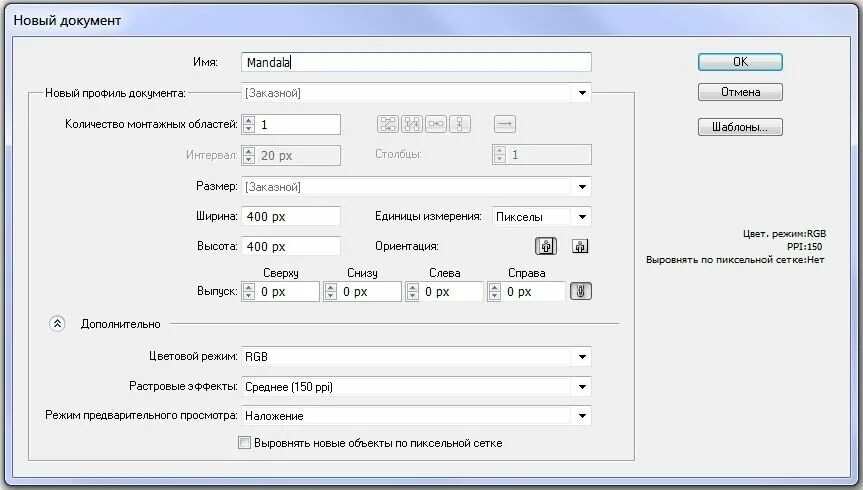Enable Выровнять новые объекты по пиксельной сетке checkbox
This screenshot has height=490, width=863.
(244, 443)
